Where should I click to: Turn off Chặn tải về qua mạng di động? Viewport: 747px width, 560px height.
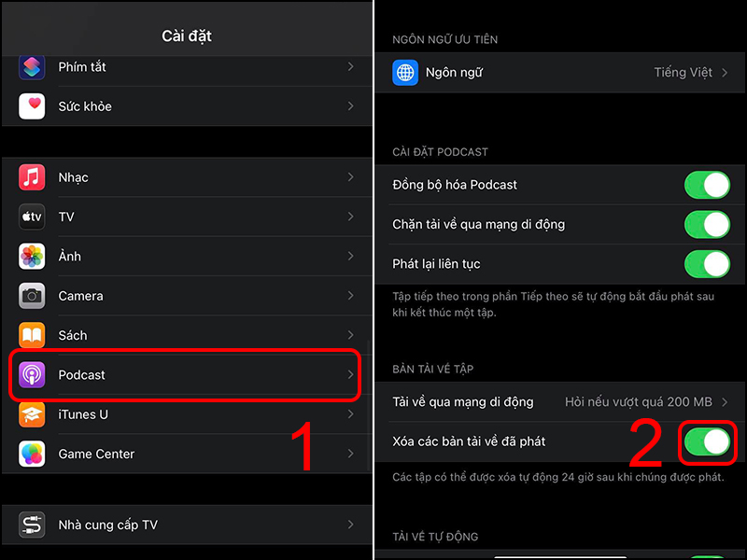tap(707, 224)
